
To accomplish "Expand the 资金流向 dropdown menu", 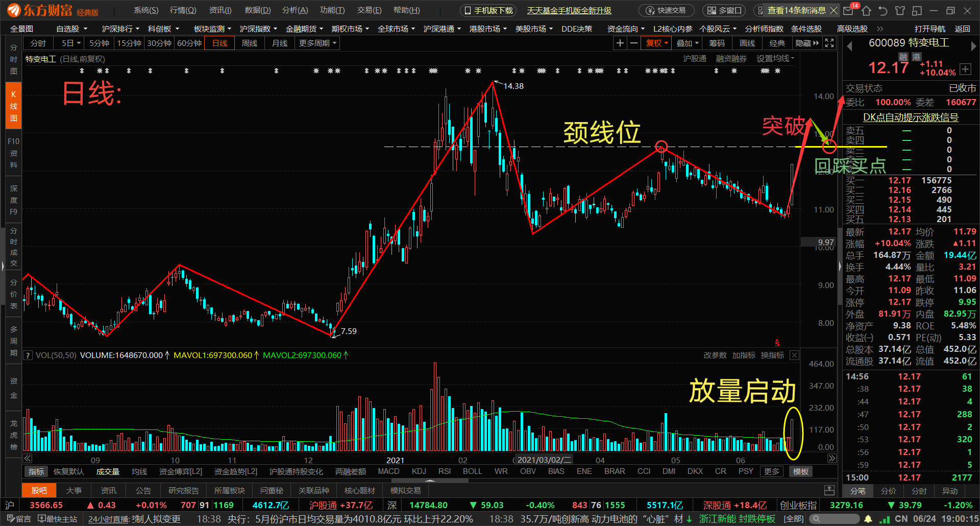I will click(x=626, y=29).
